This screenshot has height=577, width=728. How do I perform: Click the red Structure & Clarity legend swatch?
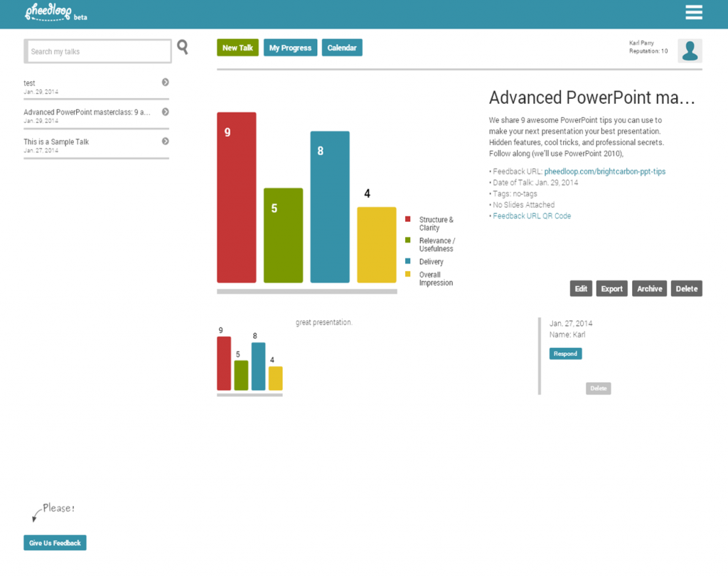(x=408, y=220)
